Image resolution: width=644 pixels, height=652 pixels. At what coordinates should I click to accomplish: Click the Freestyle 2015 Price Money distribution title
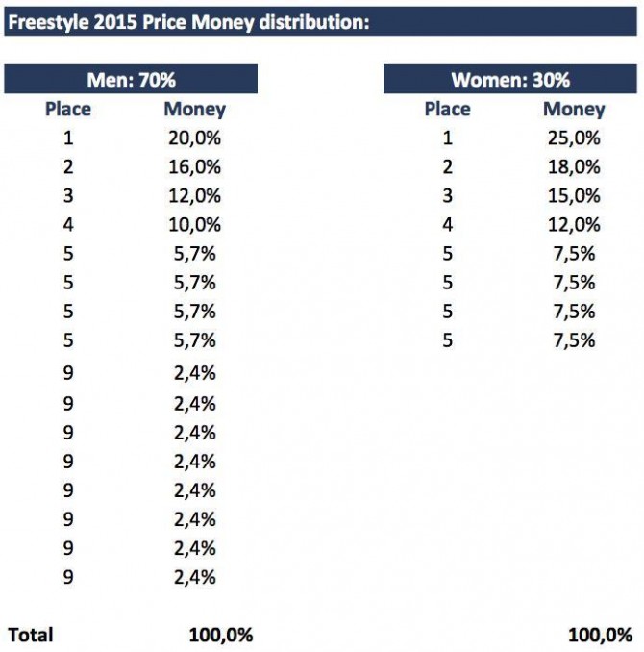189,21
